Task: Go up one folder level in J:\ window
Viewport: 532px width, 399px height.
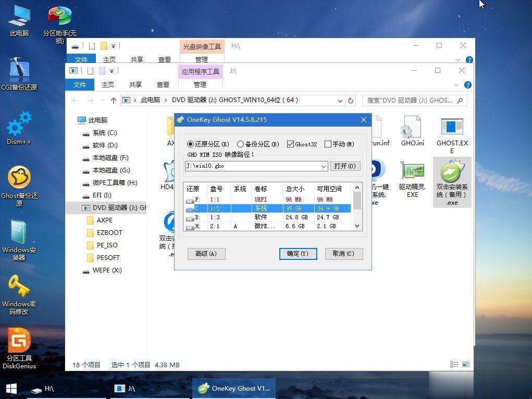Action: (x=113, y=101)
